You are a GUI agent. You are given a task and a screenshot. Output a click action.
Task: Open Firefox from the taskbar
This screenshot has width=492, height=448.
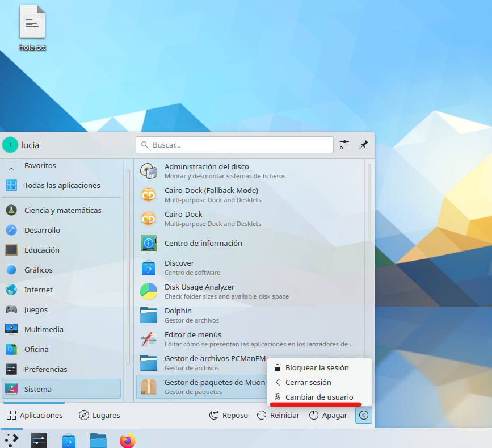(127, 439)
